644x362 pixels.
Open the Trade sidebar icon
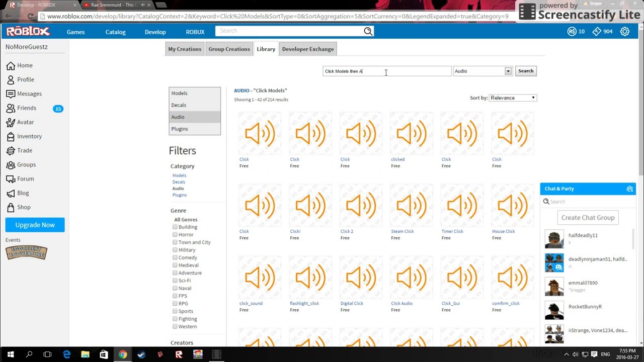11,150
